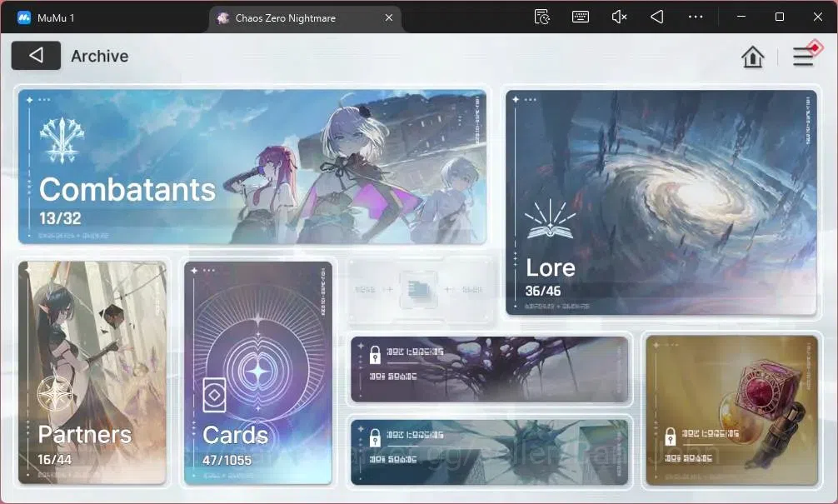Select the locked golden cube card
Image resolution: width=838 pixels, height=504 pixels.
[731, 411]
